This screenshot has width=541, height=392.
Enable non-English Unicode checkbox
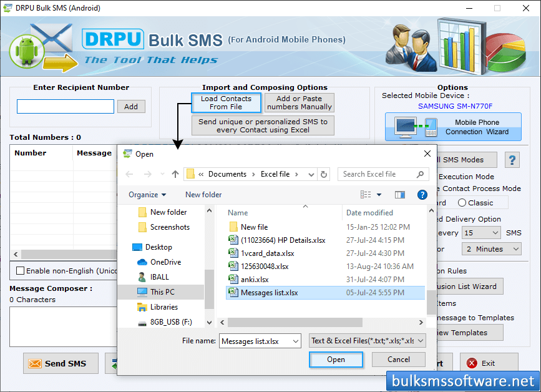(x=21, y=270)
